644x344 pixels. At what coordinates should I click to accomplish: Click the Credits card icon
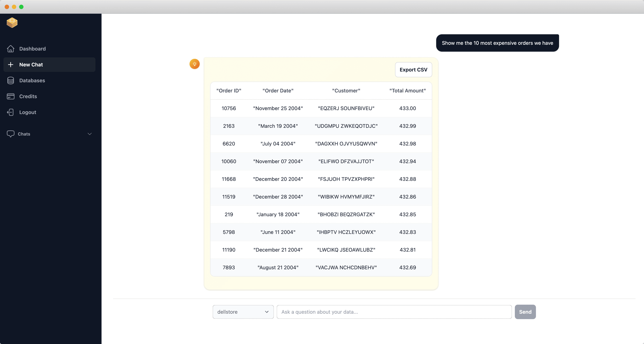10,96
